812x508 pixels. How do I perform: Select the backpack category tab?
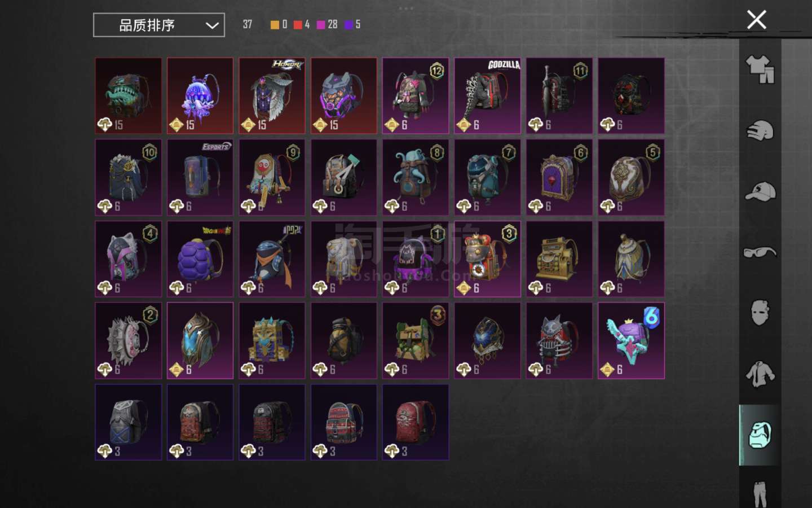(x=760, y=435)
